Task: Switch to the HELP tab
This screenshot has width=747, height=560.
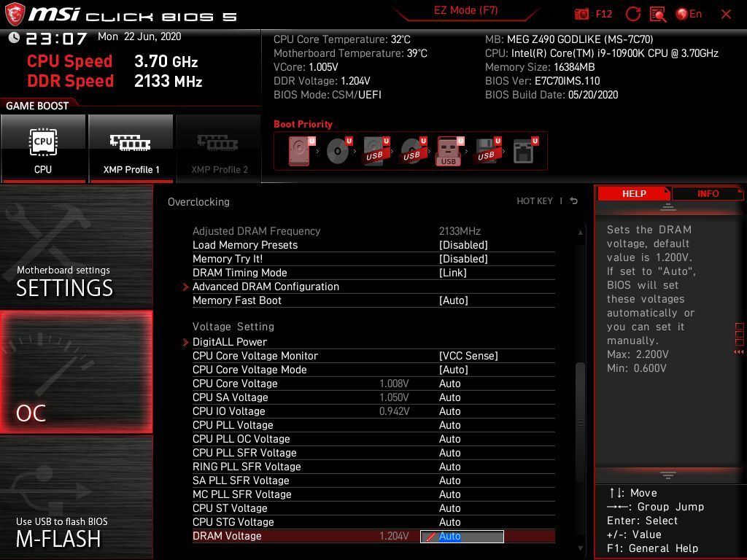Action: coord(634,193)
